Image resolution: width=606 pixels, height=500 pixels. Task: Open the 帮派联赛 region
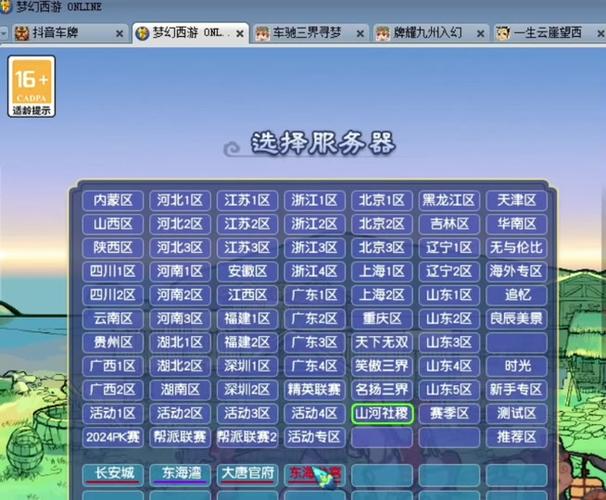180,437
